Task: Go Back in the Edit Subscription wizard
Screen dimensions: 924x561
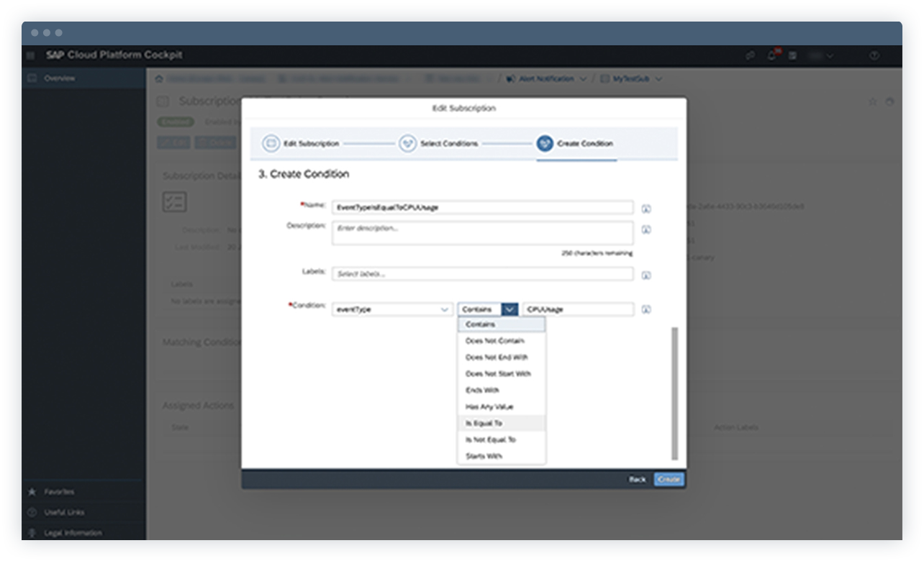Action: [x=638, y=478]
